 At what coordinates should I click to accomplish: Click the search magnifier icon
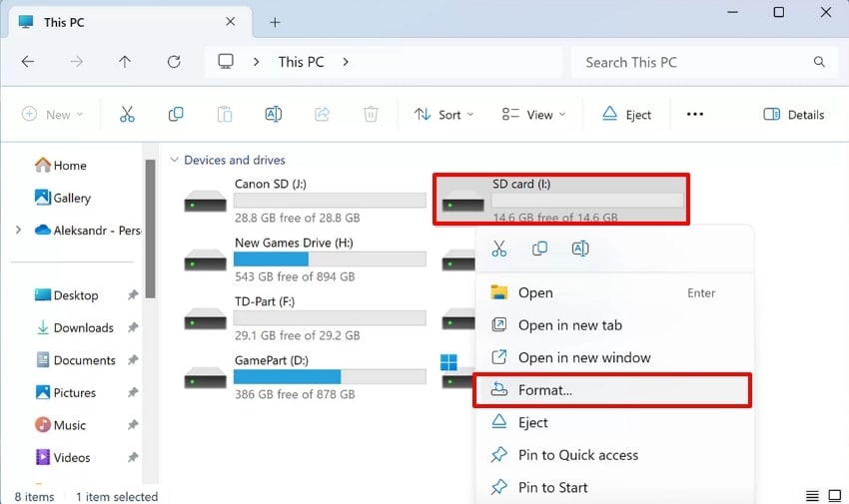click(819, 62)
